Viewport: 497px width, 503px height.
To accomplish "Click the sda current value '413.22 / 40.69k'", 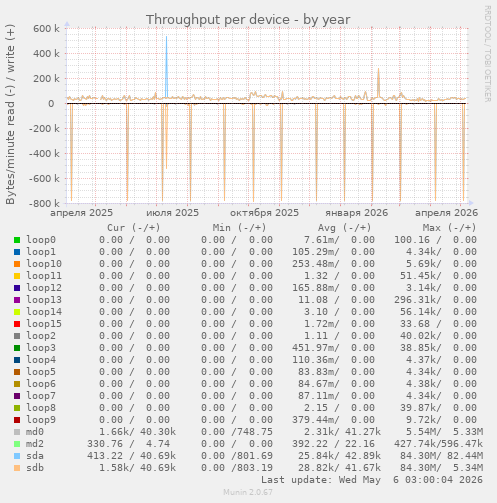I will [x=131, y=456].
